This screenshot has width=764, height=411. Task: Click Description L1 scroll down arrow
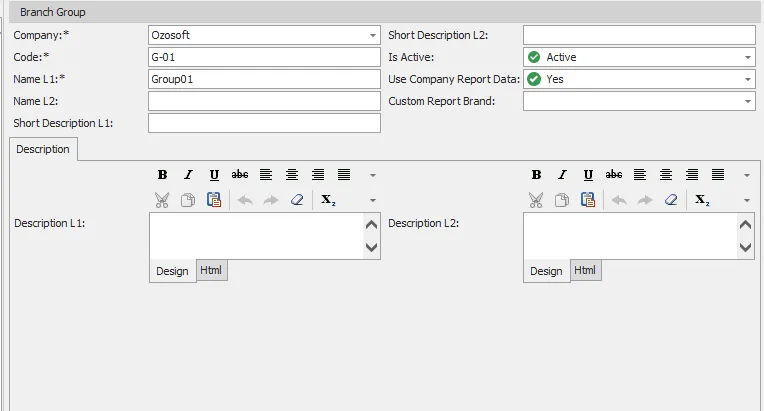[371, 247]
